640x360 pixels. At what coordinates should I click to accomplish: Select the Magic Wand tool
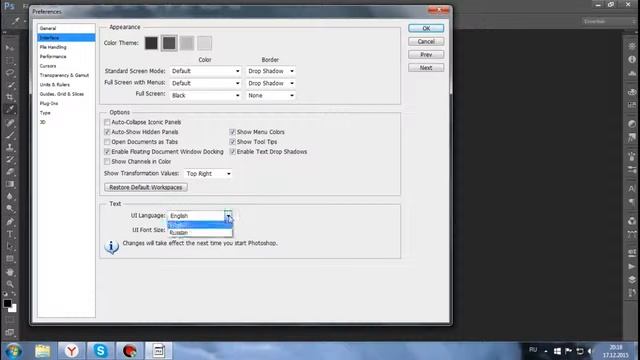point(10,85)
